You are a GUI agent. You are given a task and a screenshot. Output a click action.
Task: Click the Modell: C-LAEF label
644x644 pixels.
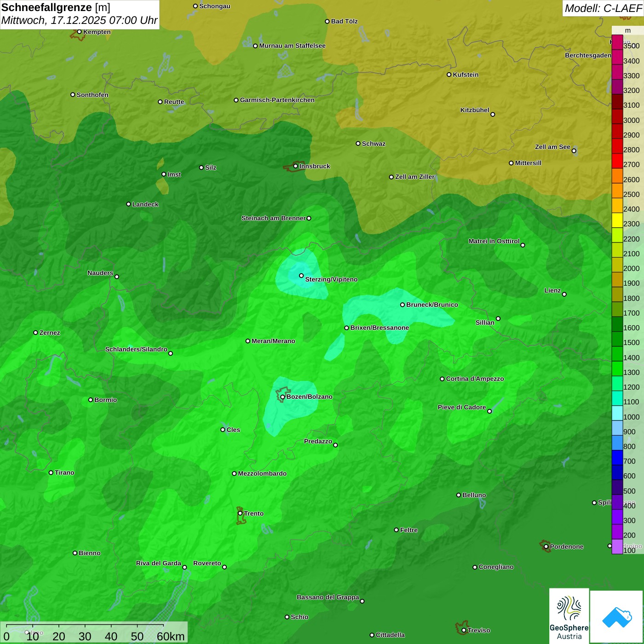pos(603,8)
